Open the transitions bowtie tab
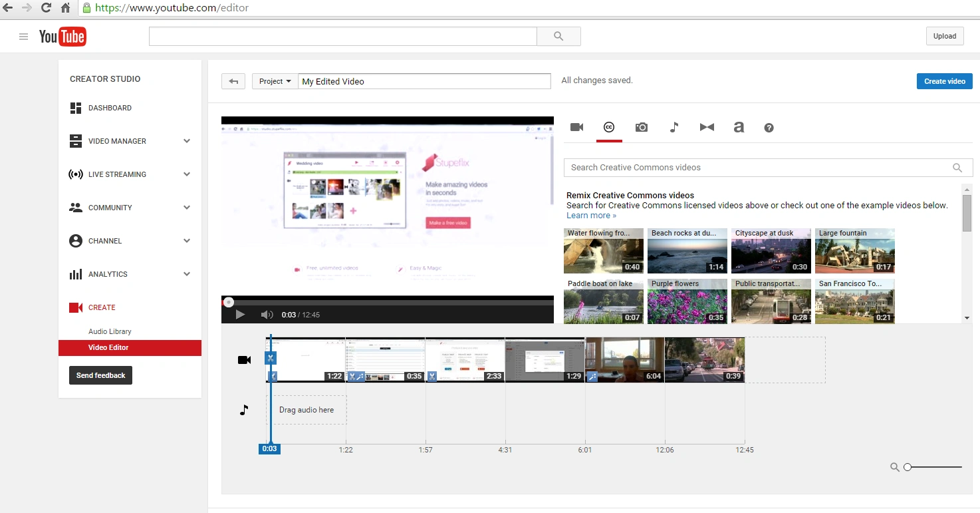 click(x=707, y=127)
